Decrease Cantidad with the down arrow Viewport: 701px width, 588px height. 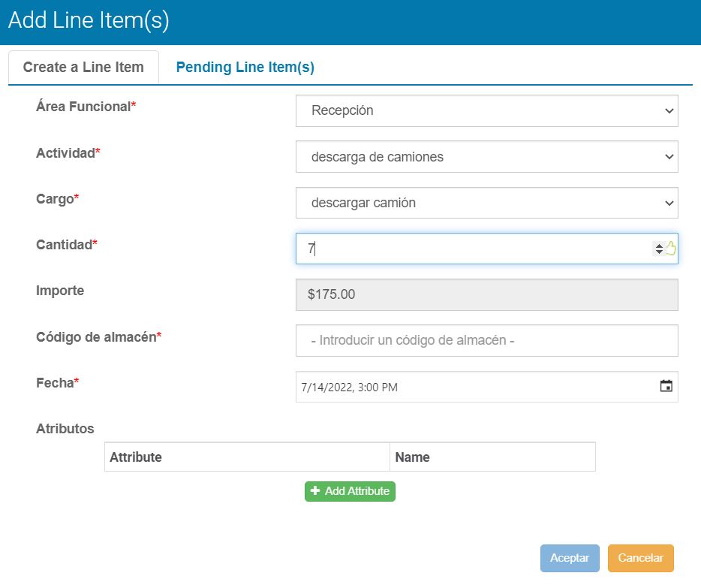tap(659, 252)
